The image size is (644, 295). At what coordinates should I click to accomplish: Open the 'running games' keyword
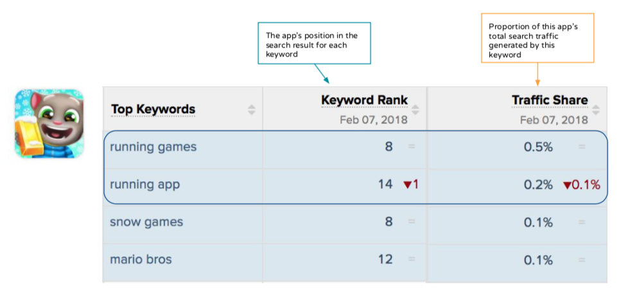point(153,147)
